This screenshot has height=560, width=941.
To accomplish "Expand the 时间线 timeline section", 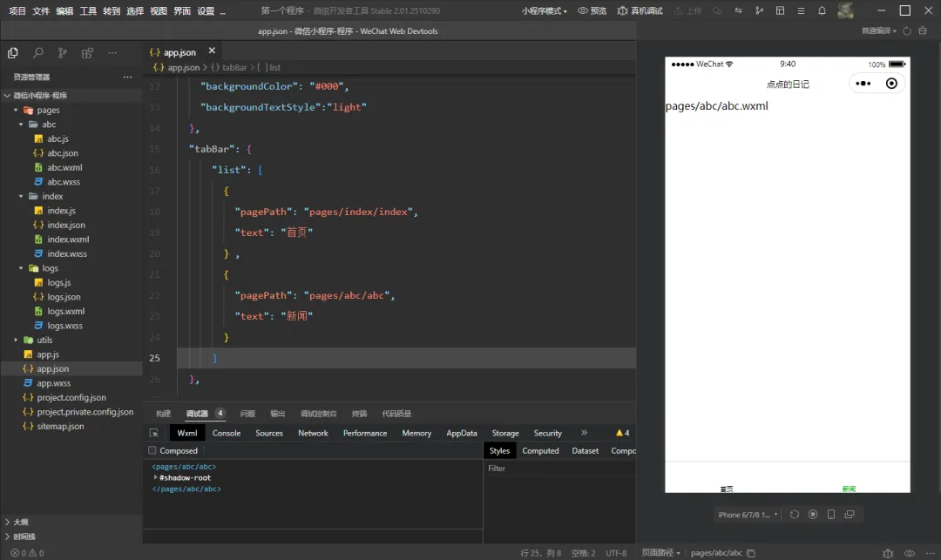I will [7, 536].
